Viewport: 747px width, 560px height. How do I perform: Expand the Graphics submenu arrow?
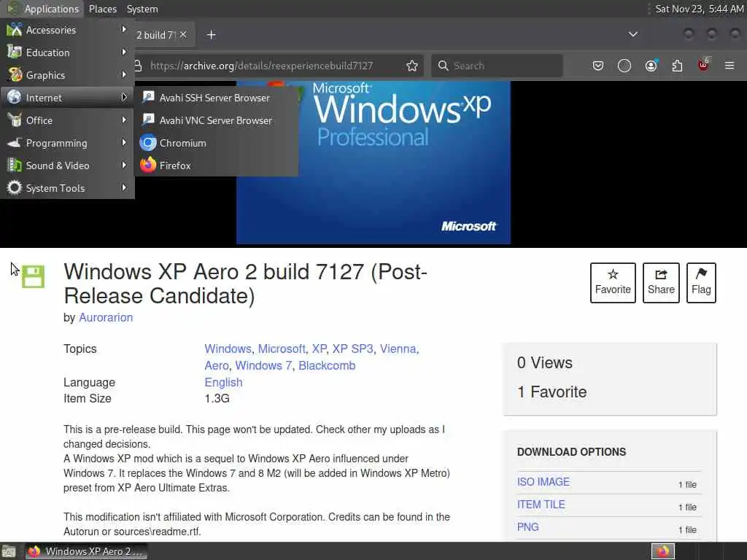[x=124, y=75]
